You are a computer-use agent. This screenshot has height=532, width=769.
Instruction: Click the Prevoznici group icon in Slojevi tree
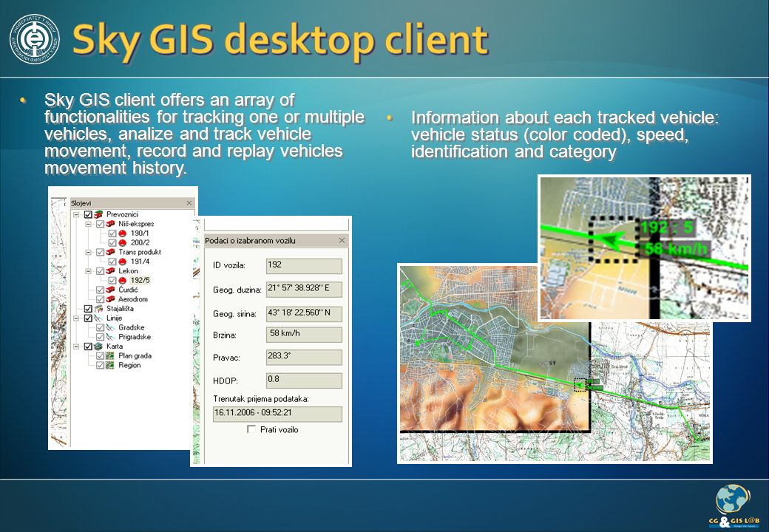(x=98, y=214)
